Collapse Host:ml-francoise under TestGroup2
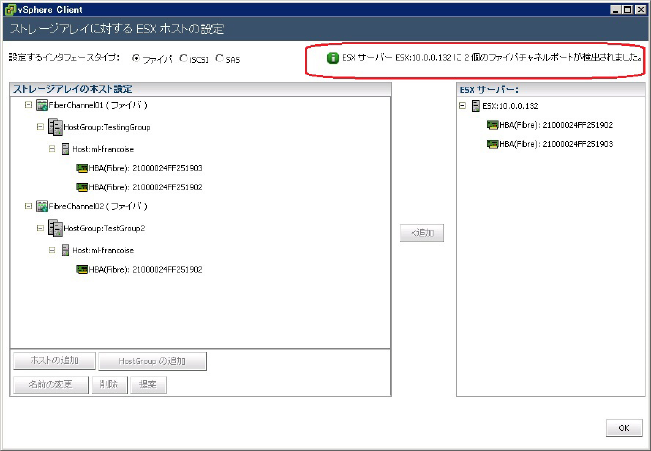This screenshot has height=451, width=651. click(52, 250)
